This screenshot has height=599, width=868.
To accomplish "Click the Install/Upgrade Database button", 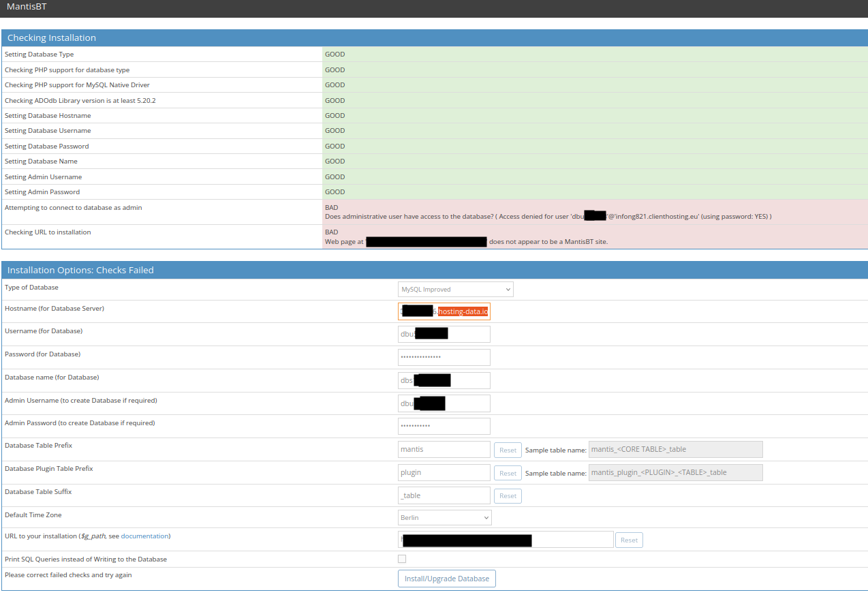I will click(446, 578).
